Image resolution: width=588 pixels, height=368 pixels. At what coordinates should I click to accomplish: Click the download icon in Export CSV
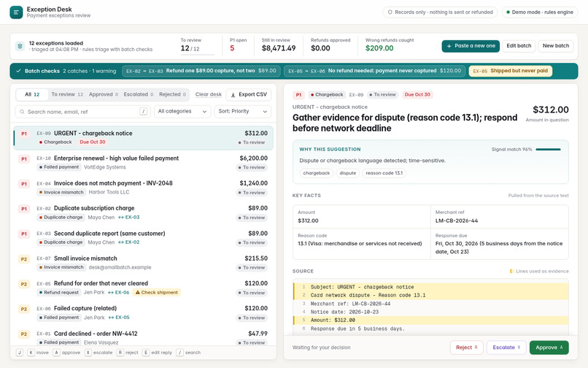(233, 95)
